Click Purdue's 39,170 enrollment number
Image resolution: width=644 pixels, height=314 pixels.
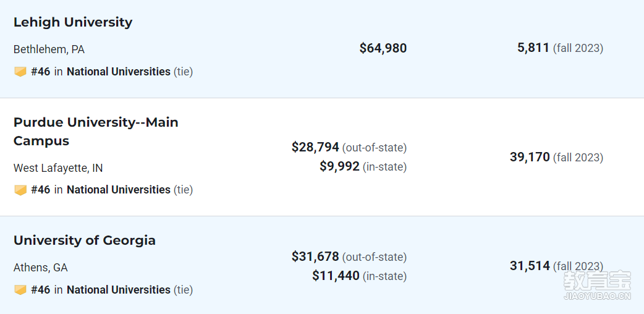coord(530,157)
